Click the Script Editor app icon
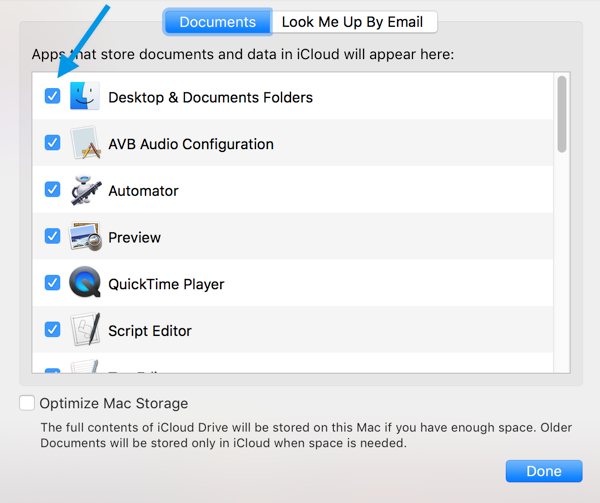The image size is (600, 503). [86, 329]
